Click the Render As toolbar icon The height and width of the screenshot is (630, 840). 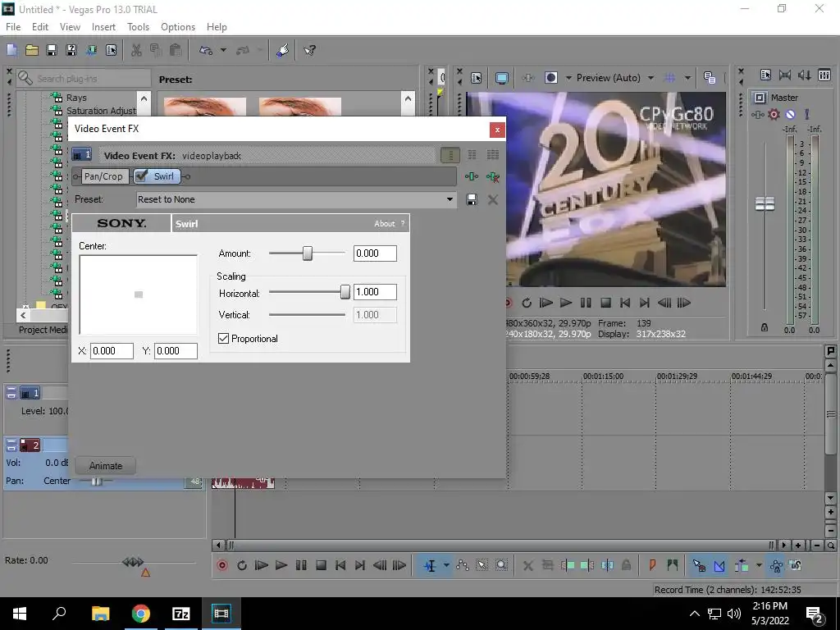coord(91,50)
